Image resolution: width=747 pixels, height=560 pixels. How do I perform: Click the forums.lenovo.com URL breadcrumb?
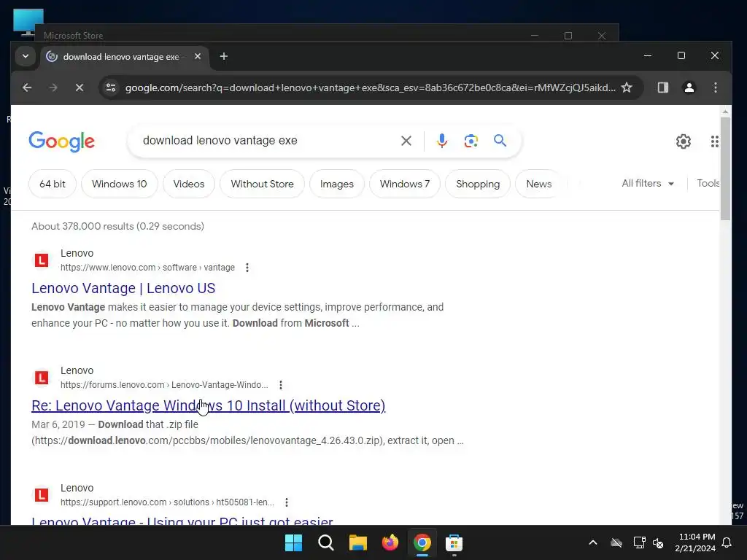tap(164, 385)
